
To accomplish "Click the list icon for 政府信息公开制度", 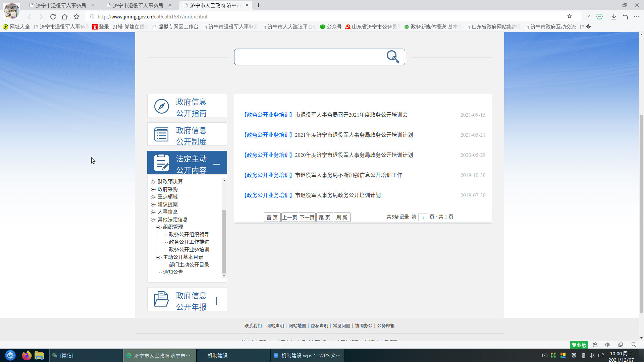I will coord(161,134).
